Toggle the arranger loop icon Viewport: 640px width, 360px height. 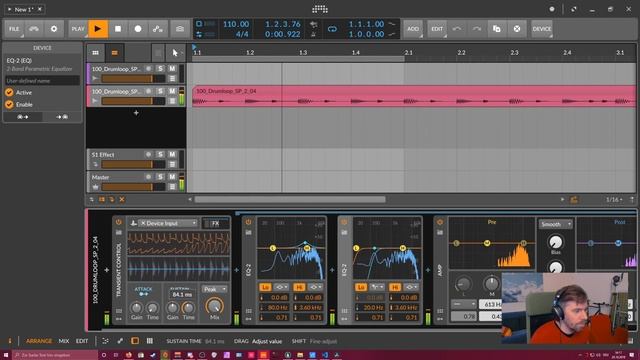[x=332, y=29]
